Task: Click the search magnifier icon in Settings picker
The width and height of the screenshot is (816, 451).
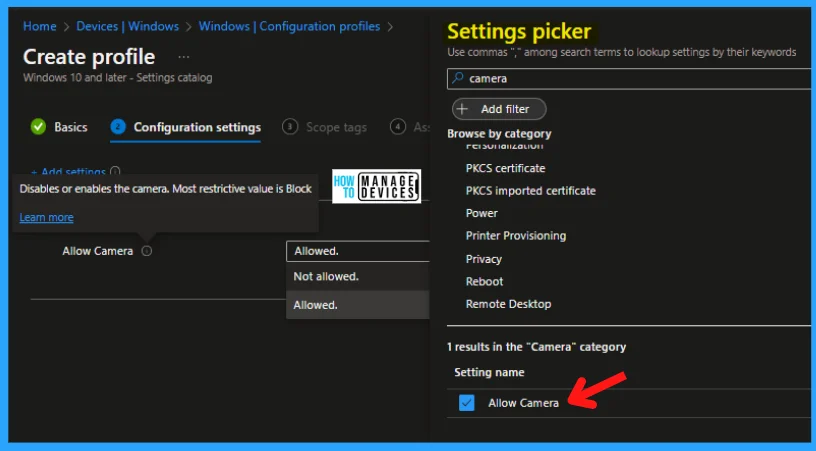Action: point(457,78)
